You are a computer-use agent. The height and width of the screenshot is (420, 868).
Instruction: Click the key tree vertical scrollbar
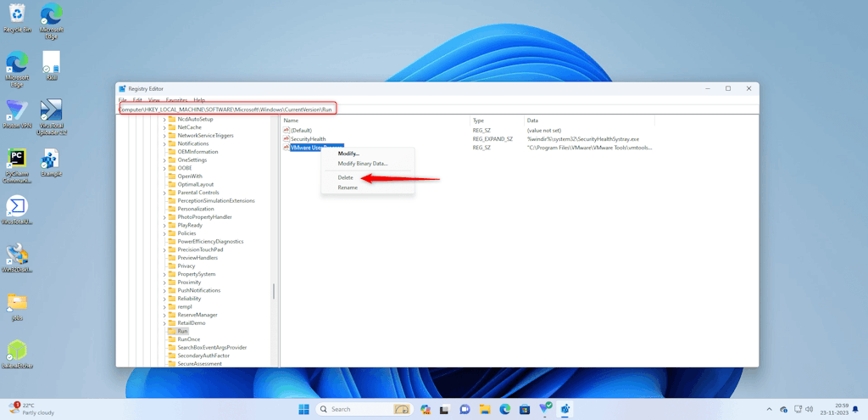click(274, 292)
